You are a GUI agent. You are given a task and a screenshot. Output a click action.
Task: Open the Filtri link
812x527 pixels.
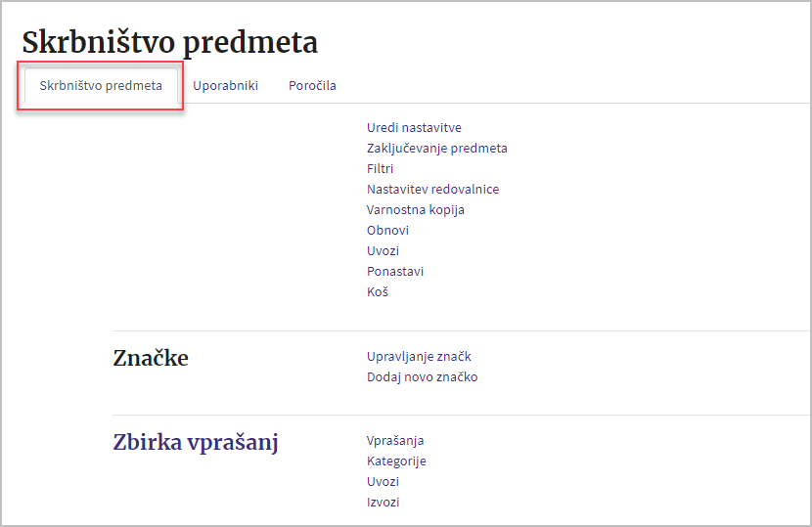tap(381, 169)
